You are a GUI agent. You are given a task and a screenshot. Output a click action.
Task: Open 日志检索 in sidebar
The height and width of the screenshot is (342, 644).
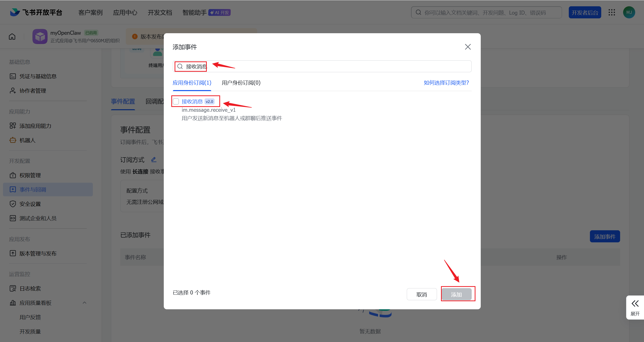coord(30,288)
